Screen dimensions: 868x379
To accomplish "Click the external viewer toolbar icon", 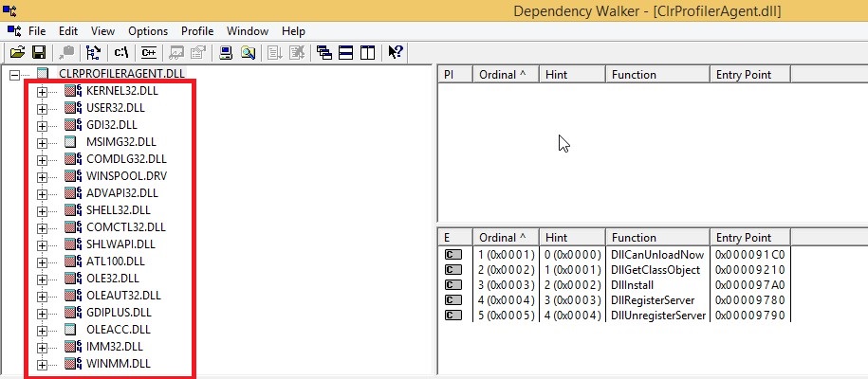I will [x=176, y=52].
